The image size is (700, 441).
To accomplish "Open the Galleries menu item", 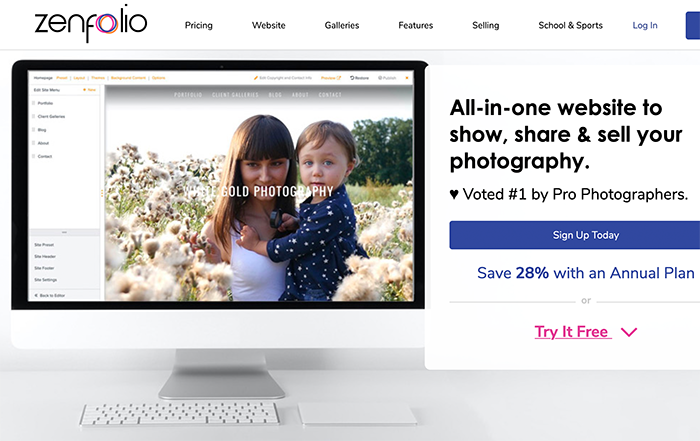I will click(342, 25).
